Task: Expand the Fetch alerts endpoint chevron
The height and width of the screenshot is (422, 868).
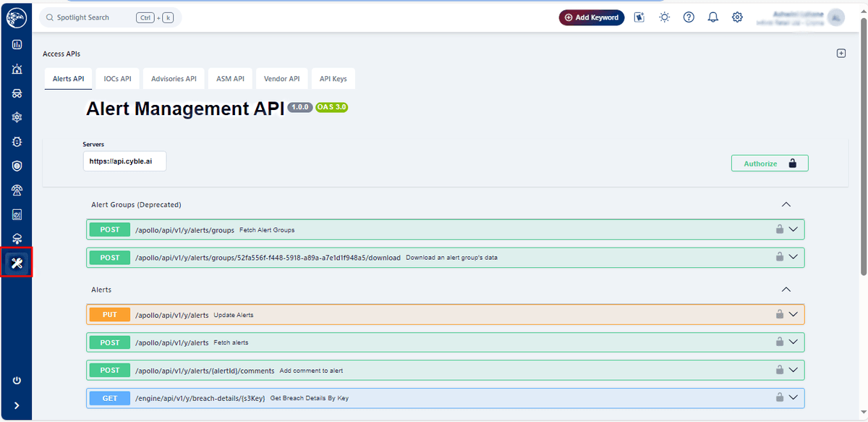Action: 793,342
